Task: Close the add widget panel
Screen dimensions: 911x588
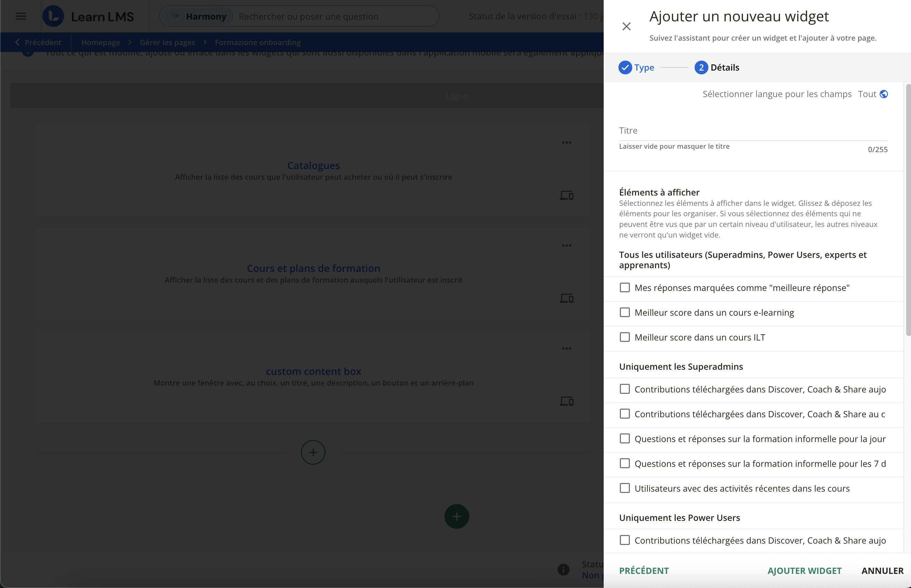Action: 626,27
